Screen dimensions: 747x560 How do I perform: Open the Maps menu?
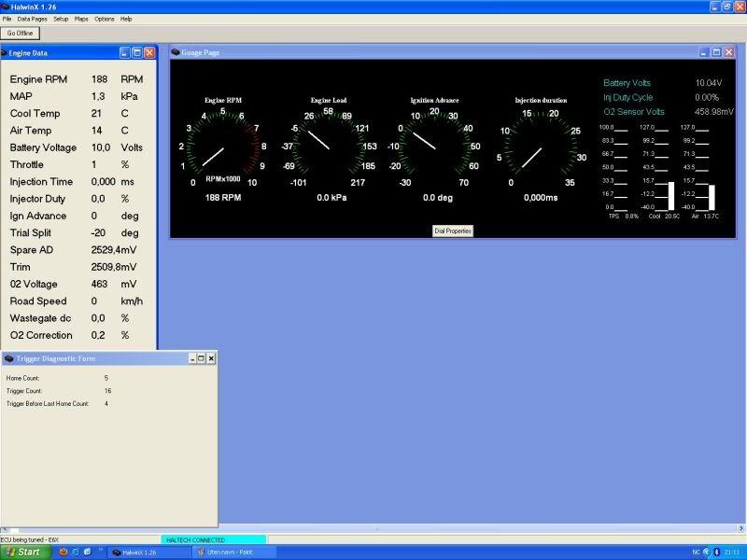pyautogui.click(x=81, y=19)
